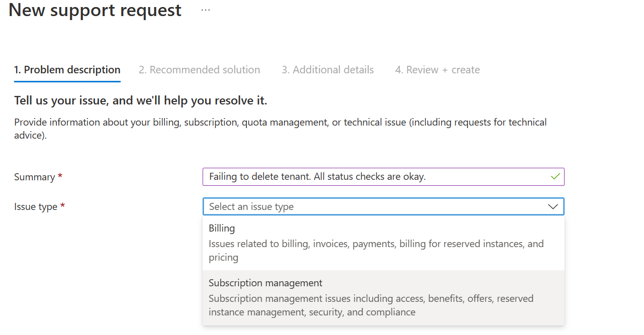Open the Issue type combo box
The width and height of the screenshot is (644, 335).
coord(352,206)
